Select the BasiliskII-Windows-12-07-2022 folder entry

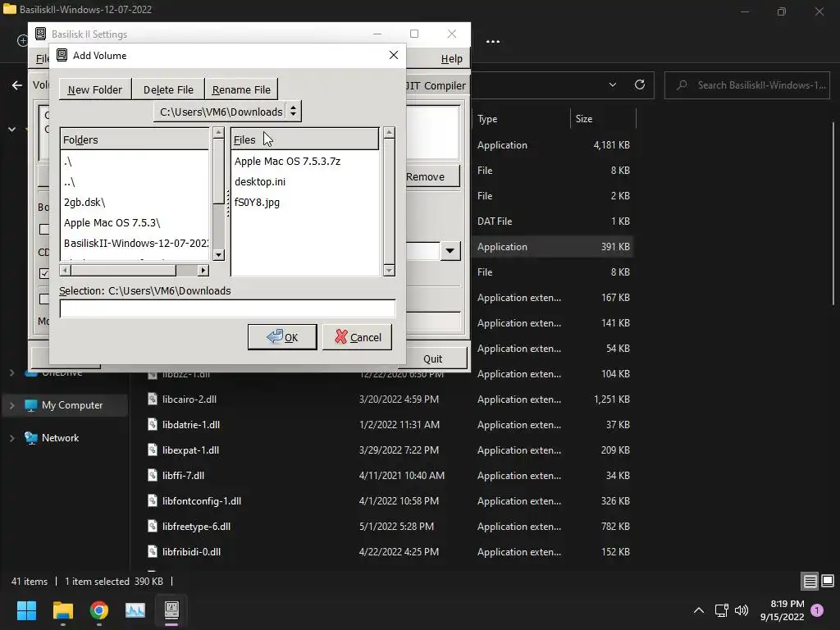(x=134, y=243)
